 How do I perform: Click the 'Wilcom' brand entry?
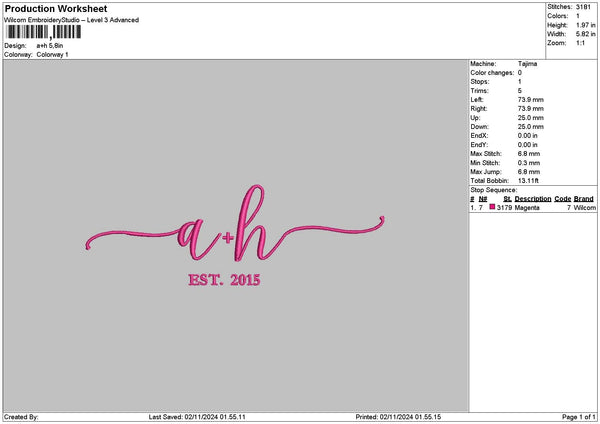click(585, 207)
